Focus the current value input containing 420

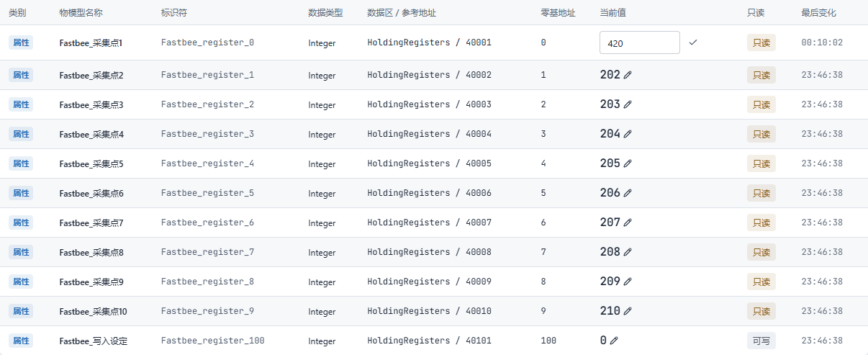(x=640, y=42)
